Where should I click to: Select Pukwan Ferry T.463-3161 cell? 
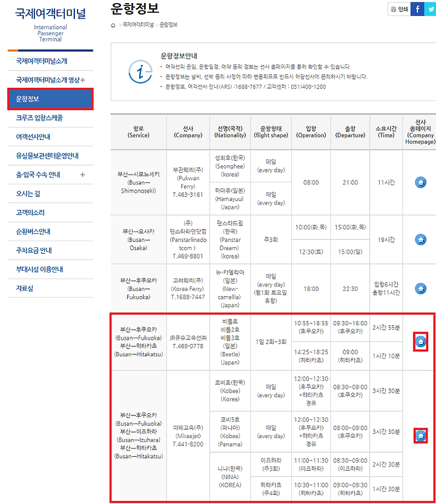(188, 182)
